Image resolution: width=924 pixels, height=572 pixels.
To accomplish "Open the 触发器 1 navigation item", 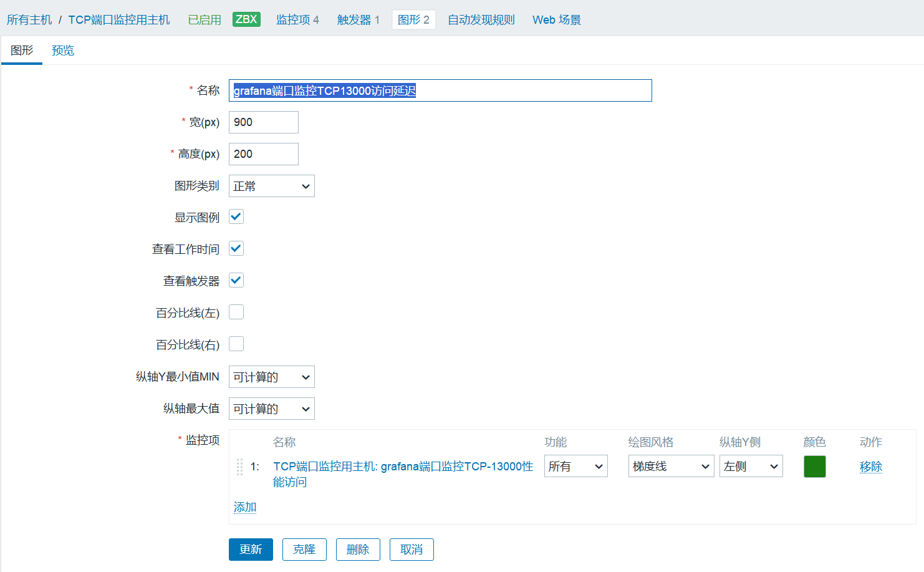I will [x=358, y=20].
